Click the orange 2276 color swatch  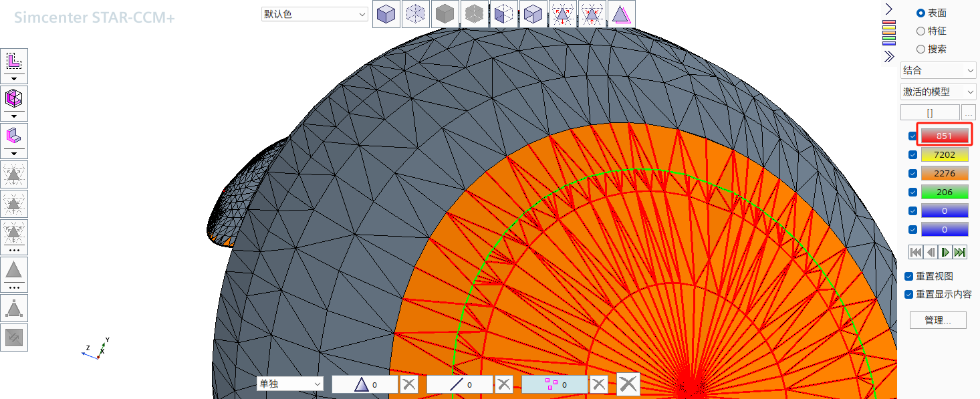[x=945, y=174]
